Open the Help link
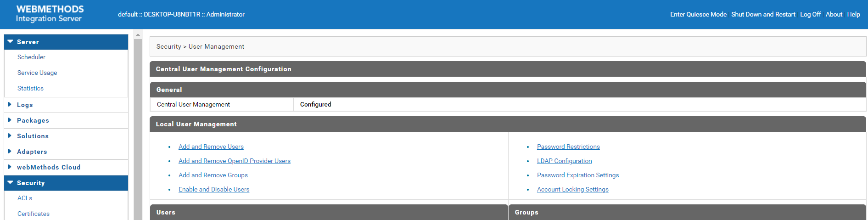Viewport: 868px width, 220px height. pyautogui.click(x=853, y=14)
